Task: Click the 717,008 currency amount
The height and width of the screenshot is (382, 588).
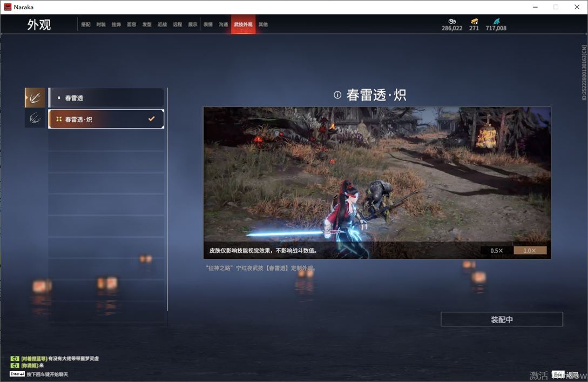Action: (x=496, y=28)
